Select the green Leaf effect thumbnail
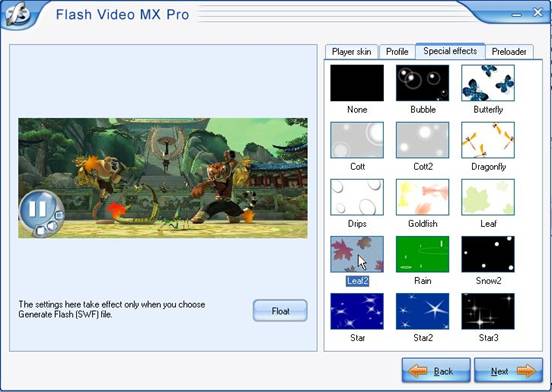Viewport: 552px width, 392px height. coord(488,197)
